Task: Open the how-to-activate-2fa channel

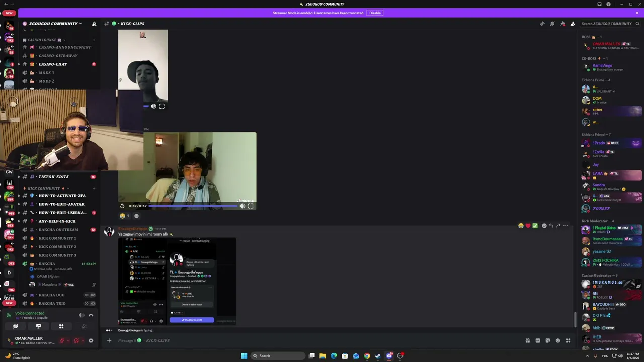Action: [x=59, y=196]
